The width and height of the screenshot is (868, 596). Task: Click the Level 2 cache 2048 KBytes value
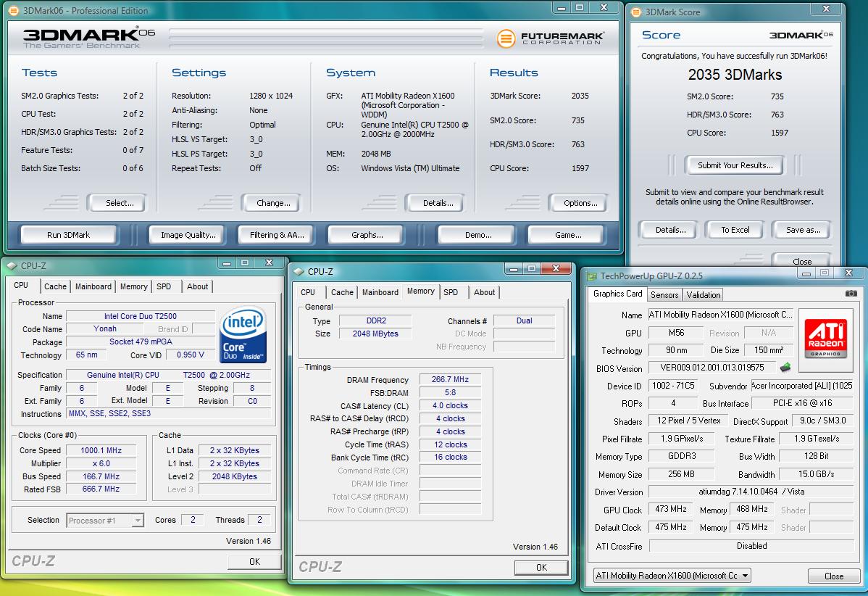pos(235,476)
